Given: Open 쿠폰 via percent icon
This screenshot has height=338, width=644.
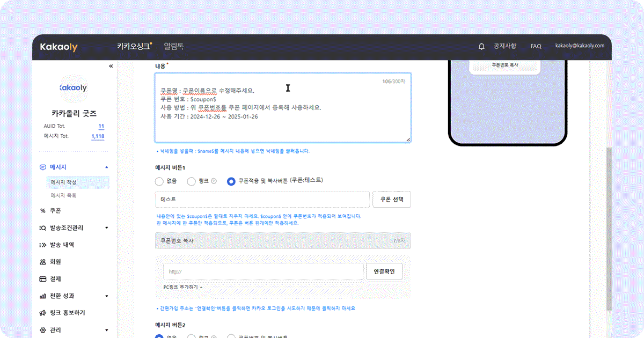Looking at the screenshot, I should point(43,211).
